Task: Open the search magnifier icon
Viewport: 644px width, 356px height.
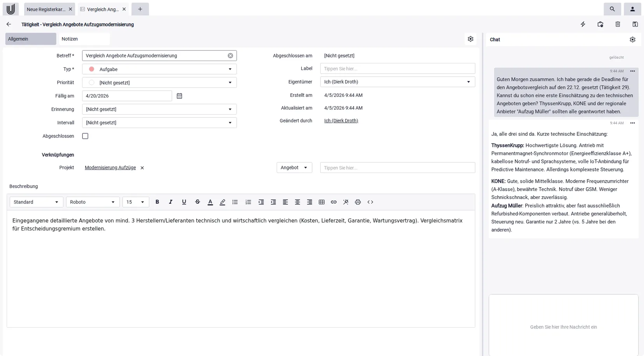Action: tap(612, 9)
